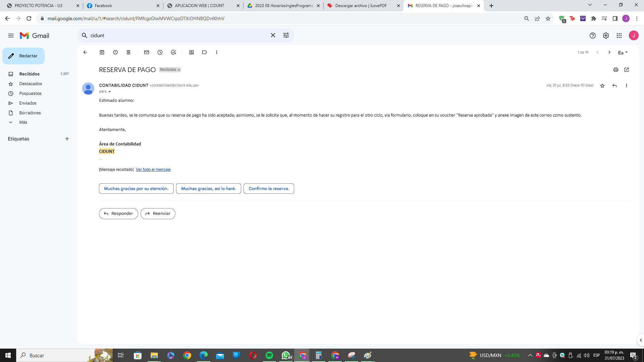Click the 'Confirmo la reserva.' smart reply
Viewport: 644px width, 362px height.
268,189
